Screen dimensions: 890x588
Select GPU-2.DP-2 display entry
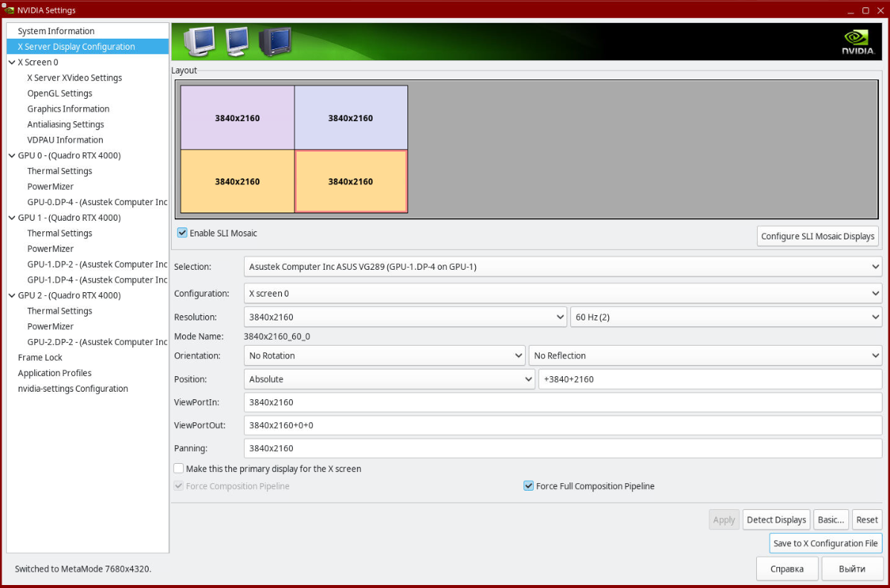point(97,342)
